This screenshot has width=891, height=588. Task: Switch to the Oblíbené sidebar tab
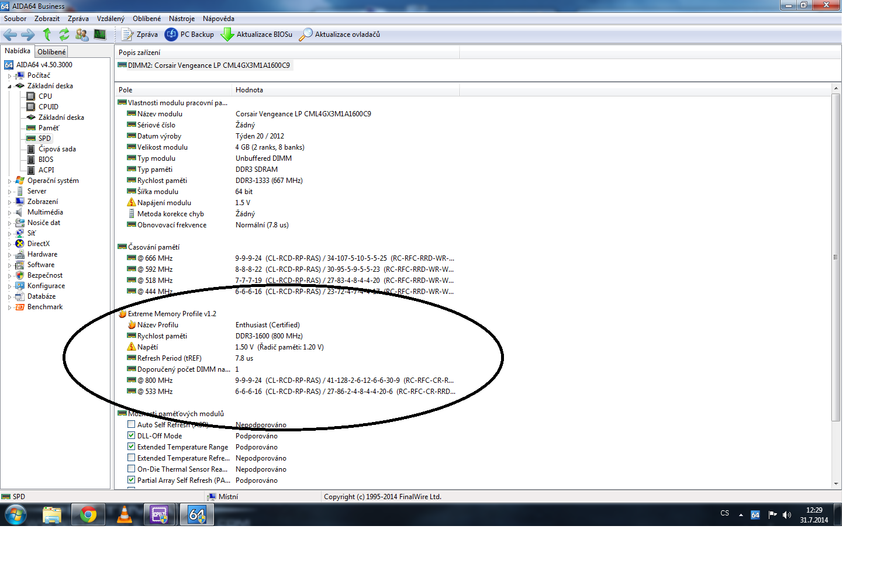(x=51, y=52)
